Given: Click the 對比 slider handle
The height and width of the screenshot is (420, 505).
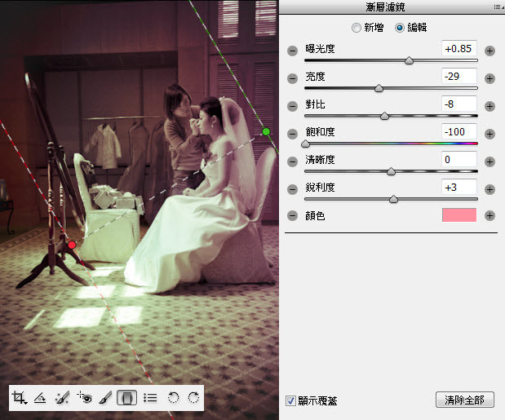Looking at the screenshot, I should coord(384,116).
